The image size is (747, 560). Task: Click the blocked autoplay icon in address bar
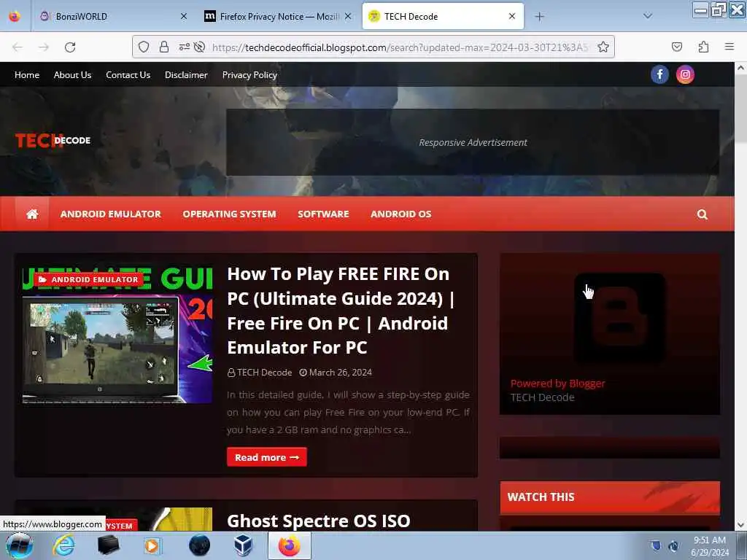point(200,47)
